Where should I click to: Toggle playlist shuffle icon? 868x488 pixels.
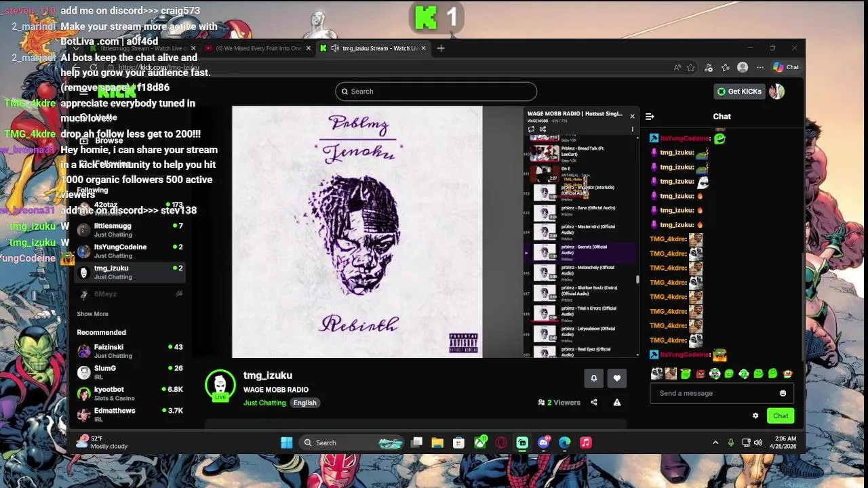[542, 129]
